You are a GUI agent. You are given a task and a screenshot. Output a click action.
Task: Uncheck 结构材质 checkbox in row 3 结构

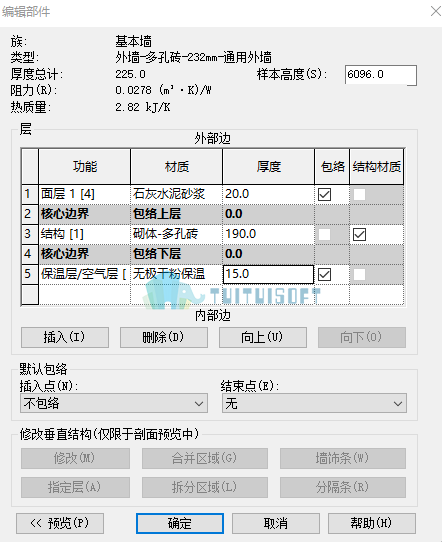pos(359,234)
